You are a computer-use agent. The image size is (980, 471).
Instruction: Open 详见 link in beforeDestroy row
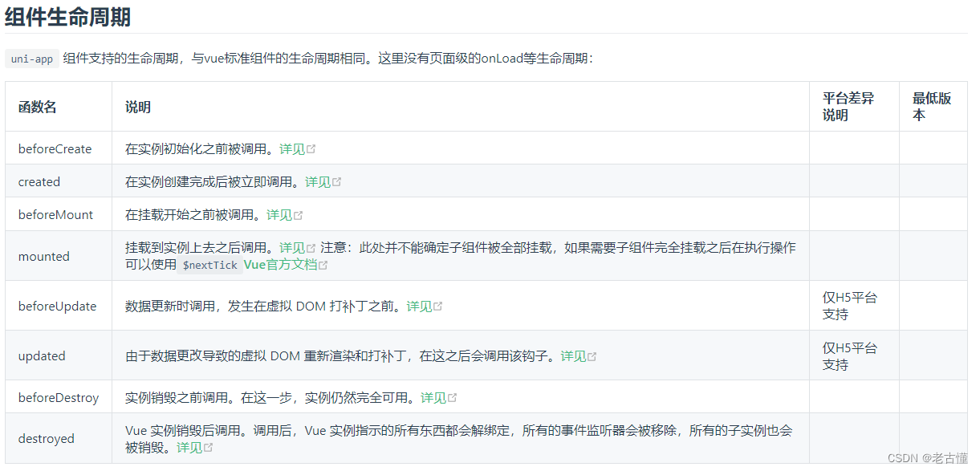(x=433, y=397)
